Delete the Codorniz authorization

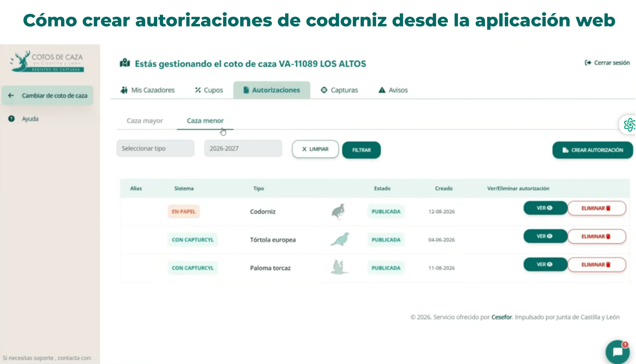(597, 208)
